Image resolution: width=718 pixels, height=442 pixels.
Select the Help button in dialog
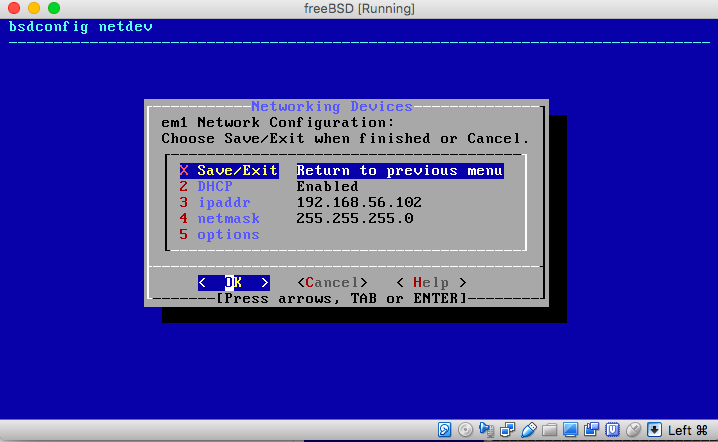(431, 283)
